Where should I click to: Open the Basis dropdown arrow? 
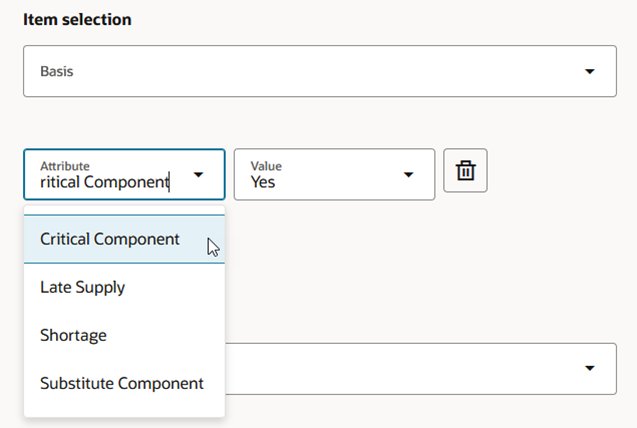pyautogui.click(x=589, y=72)
